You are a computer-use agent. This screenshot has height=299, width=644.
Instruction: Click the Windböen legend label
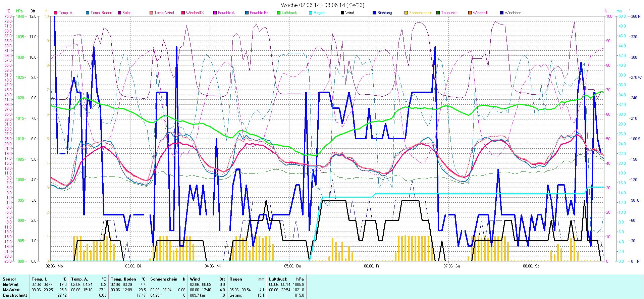[513, 13]
